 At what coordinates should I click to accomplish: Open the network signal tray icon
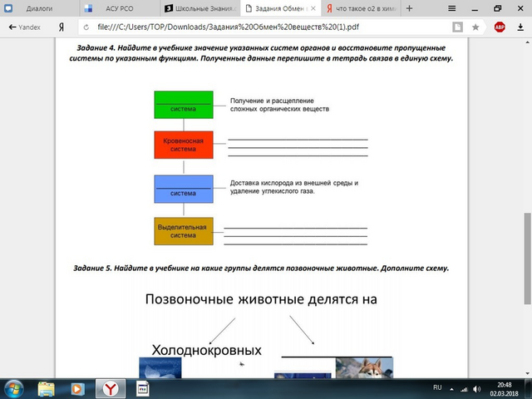(464, 389)
